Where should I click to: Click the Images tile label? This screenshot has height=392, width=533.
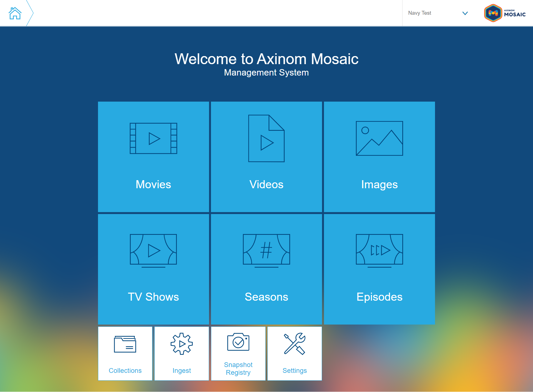click(x=379, y=185)
